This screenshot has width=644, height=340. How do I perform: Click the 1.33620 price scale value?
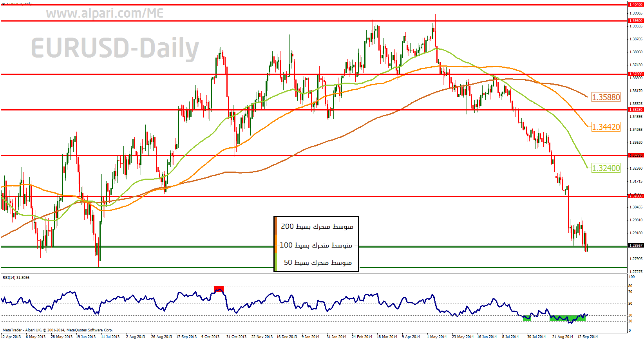coord(636,143)
